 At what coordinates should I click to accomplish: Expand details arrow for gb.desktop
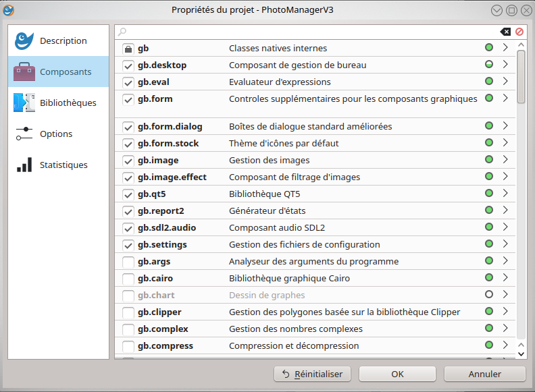point(505,64)
